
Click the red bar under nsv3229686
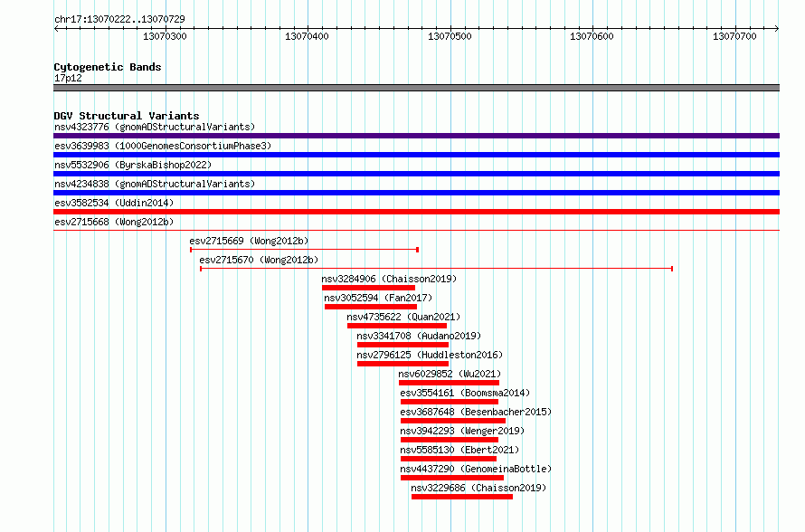462,497
